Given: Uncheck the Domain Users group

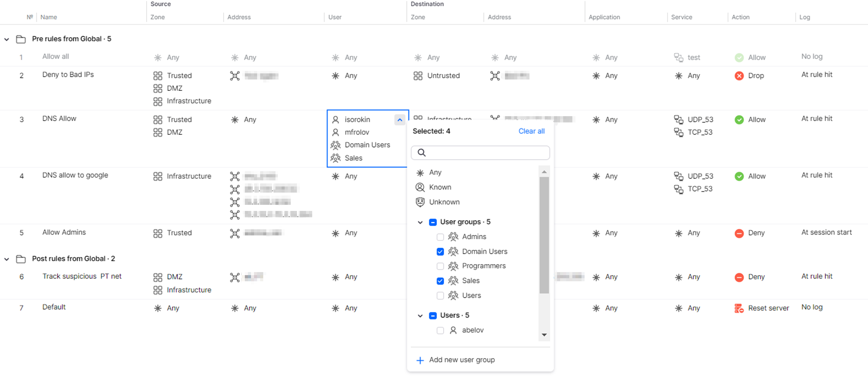Looking at the screenshot, I should tap(440, 252).
